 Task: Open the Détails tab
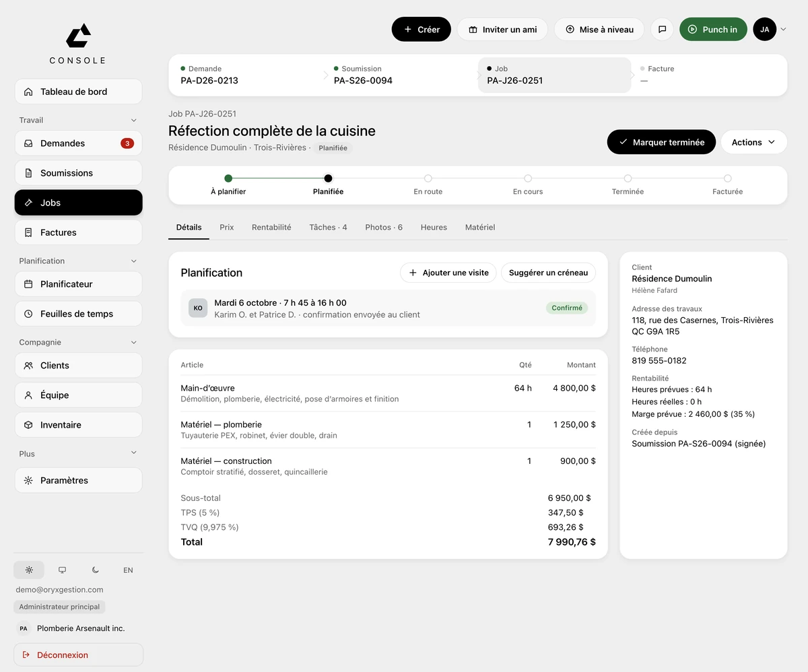pos(189,228)
